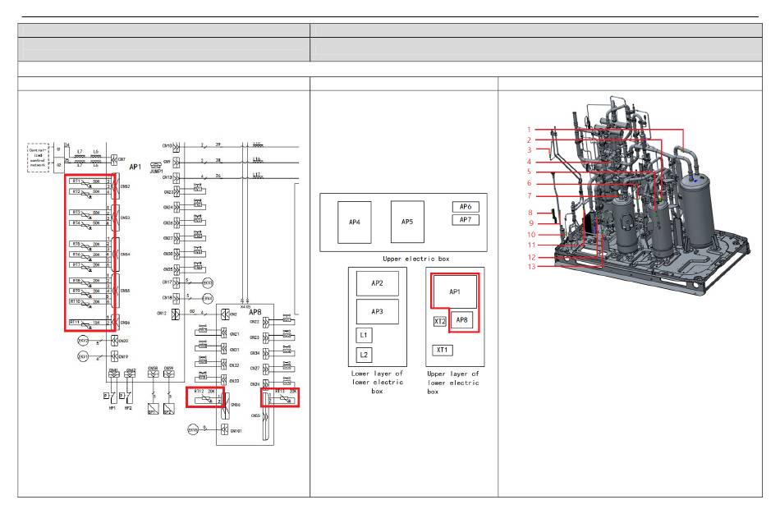This screenshot has height=532, width=780.
Task: Click the AP3 board in lower layer
Action: pos(377,312)
